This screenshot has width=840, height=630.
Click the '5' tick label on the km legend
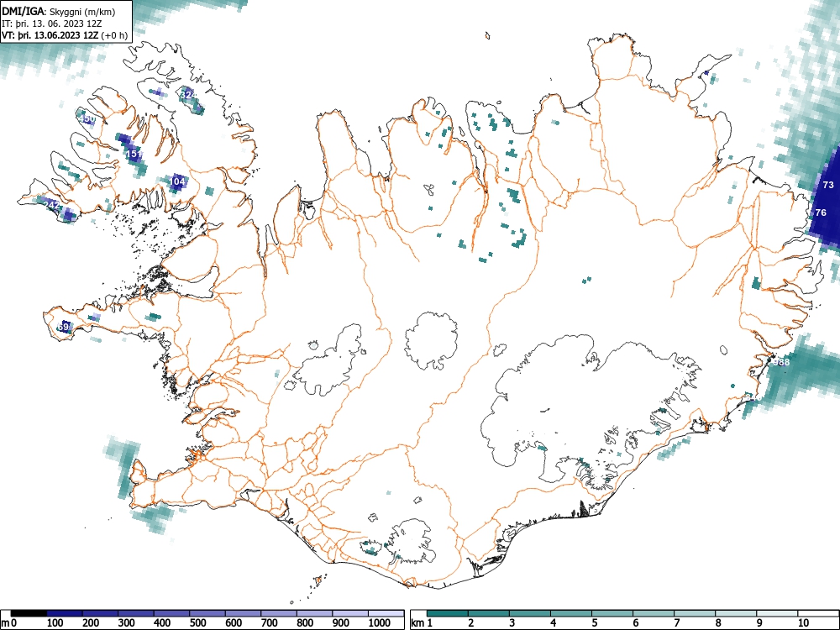[x=595, y=623]
